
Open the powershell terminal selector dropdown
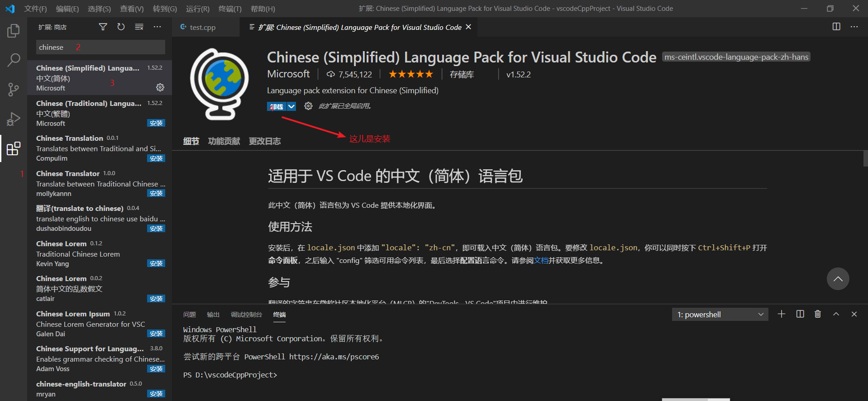720,315
